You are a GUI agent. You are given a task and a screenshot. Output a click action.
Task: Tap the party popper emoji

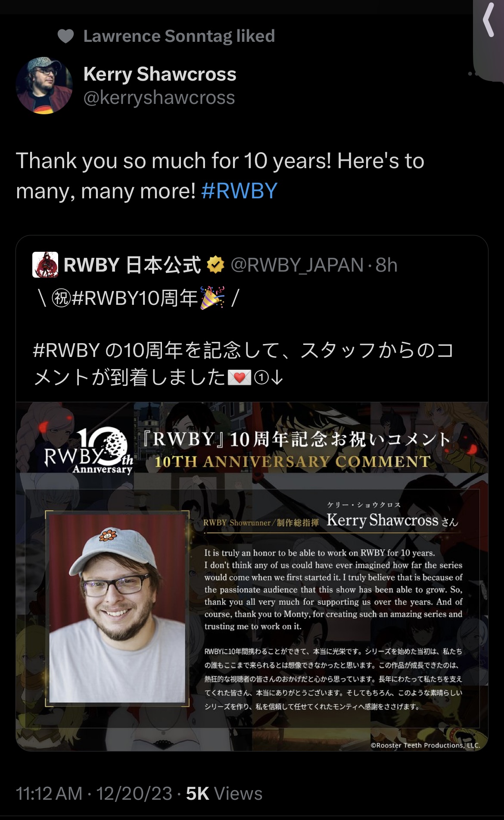click(212, 298)
